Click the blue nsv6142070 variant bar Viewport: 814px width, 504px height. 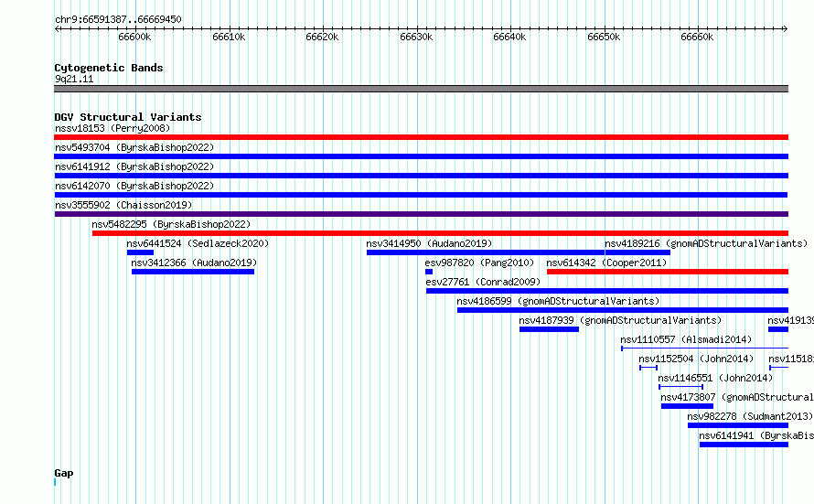(x=421, y=195)
